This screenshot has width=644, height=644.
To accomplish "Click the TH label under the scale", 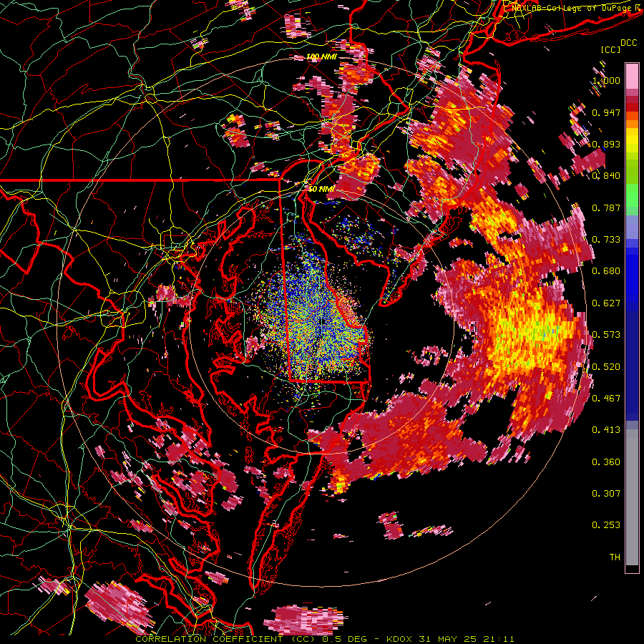I will [x=615, y=557].
